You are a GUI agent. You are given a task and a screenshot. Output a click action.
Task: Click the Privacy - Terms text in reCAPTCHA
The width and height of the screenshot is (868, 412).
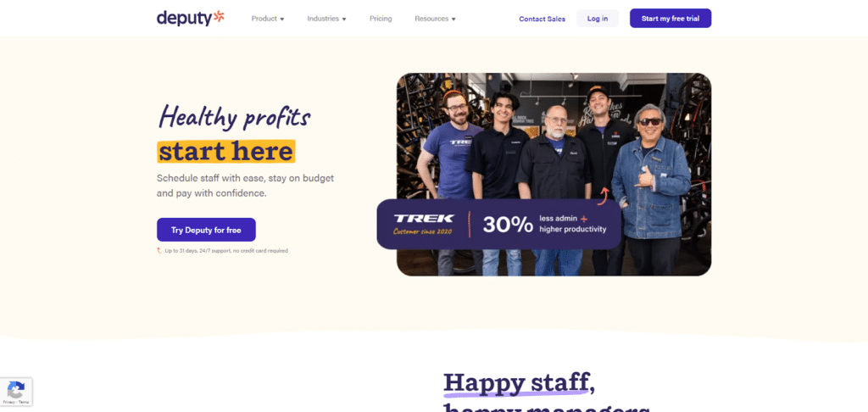point(16,402)
